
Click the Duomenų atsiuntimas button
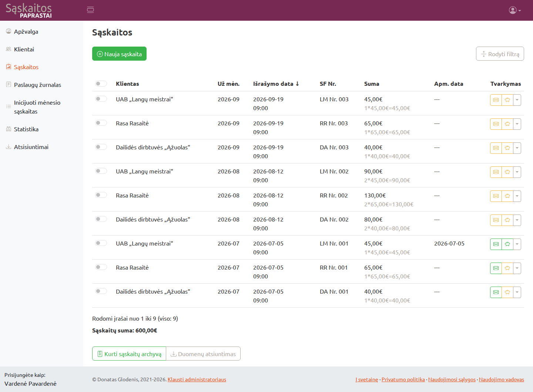coord(203,354)
